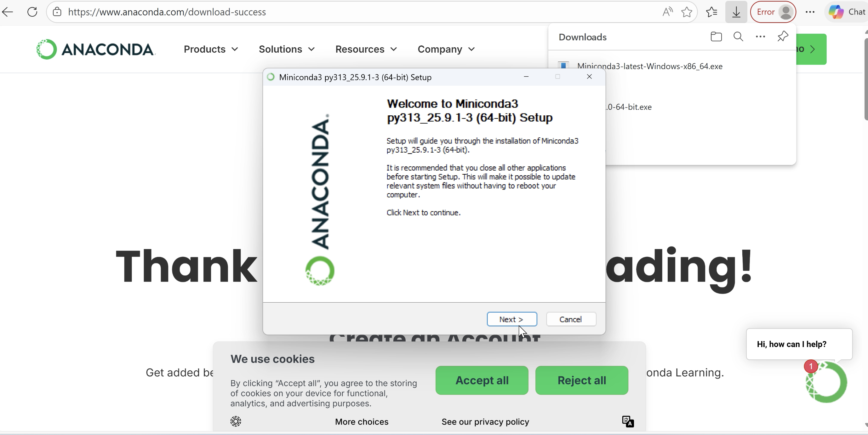Click the browser address bar

tap(167, 12)
